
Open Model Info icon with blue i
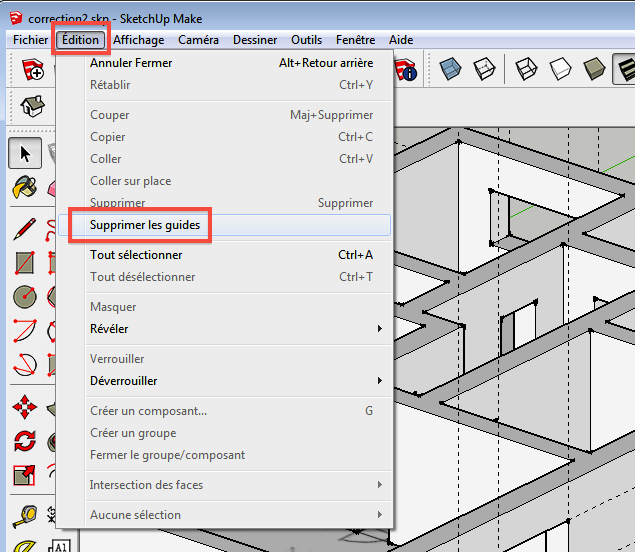pos(405,70)
